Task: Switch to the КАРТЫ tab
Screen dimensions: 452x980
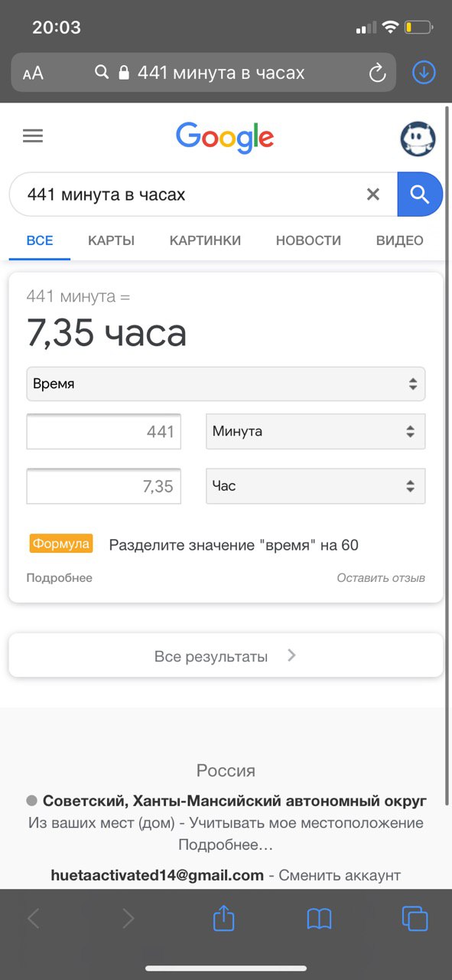Action: click(x=111, y=240)
